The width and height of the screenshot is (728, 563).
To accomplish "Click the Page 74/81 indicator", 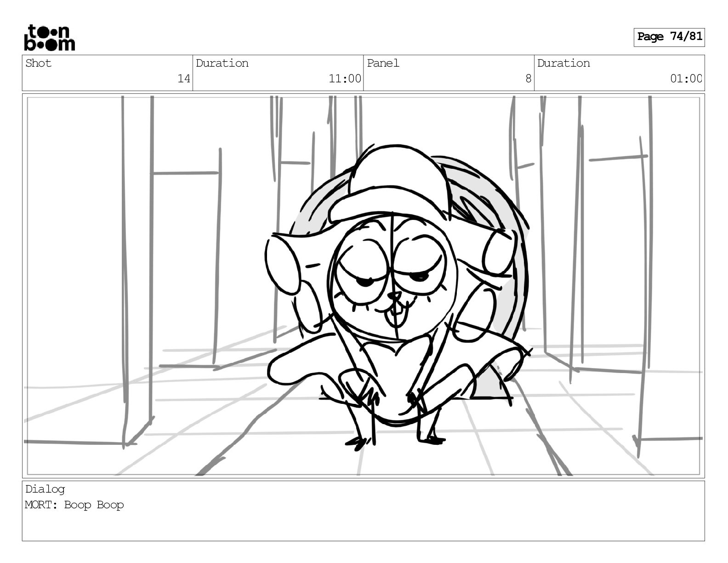I will [x=669, y=37].
